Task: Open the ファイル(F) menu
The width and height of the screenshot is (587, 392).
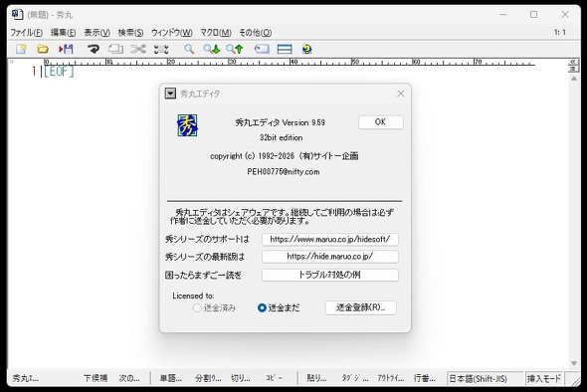Action: click(26, 33)
